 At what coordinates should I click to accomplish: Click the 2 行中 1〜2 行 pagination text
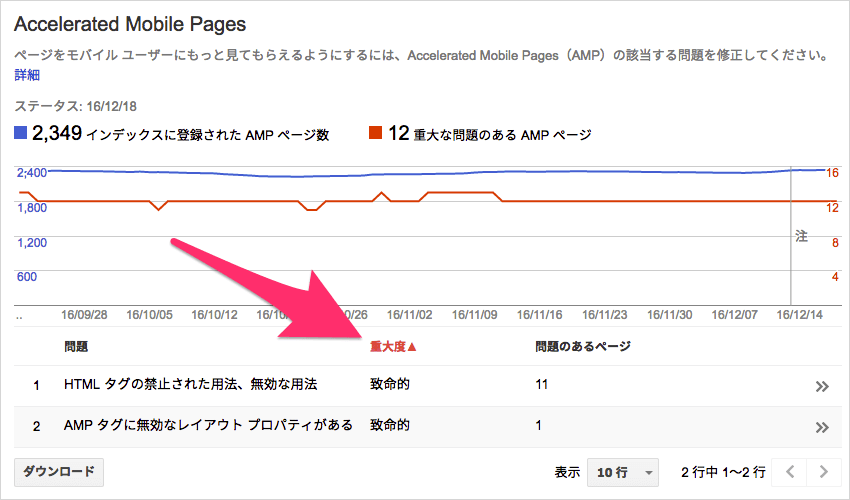[x=723, y=472]
